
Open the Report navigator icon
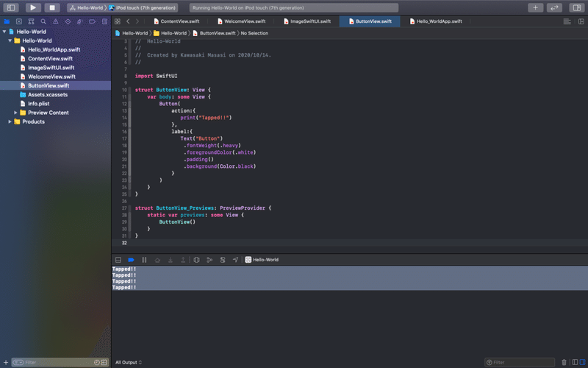click(104, 21)
